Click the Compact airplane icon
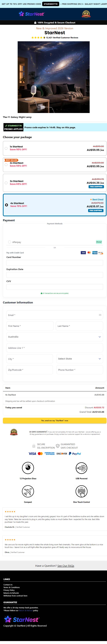 point(28,491)
